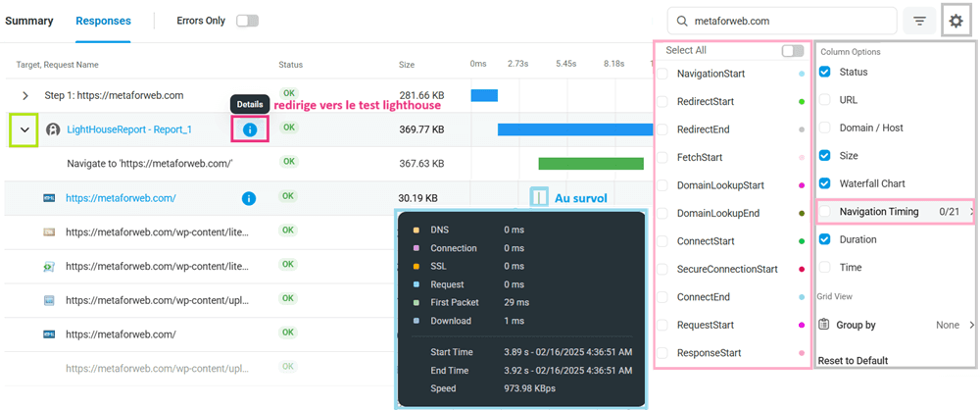Image resolution: width=980 pixels, height=410 pixels.
Task: Toggle the Select All switch
Action: tap(793, 51)
